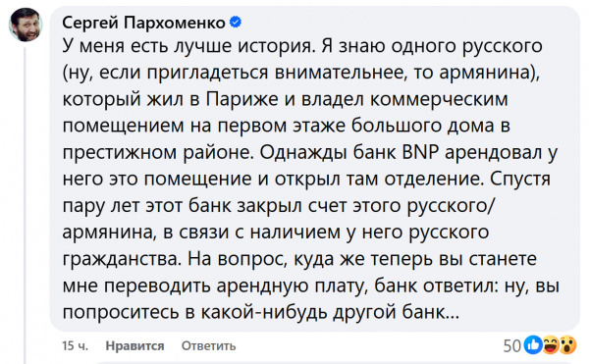This screenshot has height=364, width=589.
Task: Open Сергей Пархоменко's profile picture
Action: [26, 24]
